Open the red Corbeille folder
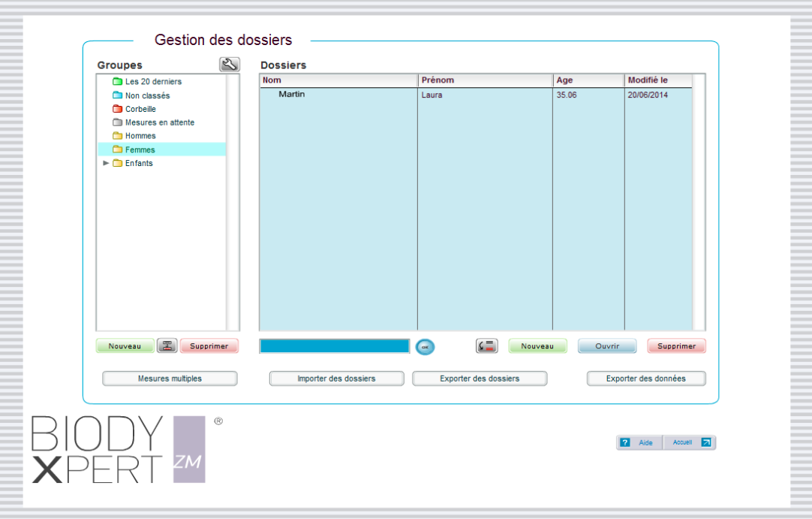 pos(117,109)
